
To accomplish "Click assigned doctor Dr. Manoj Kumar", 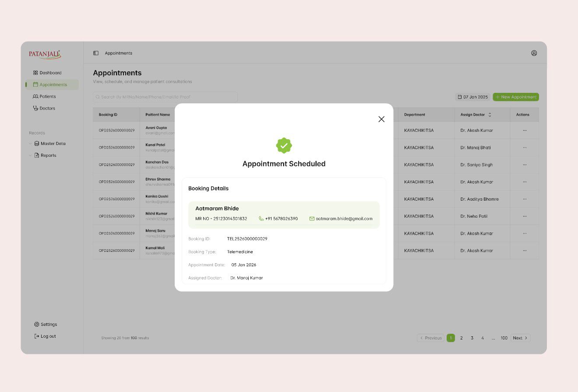I will pyautogui.click(x=247, y=278).
